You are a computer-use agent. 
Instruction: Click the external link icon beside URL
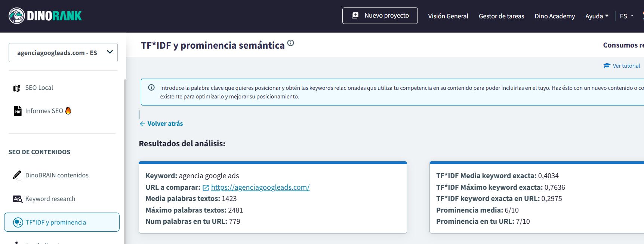206,188
